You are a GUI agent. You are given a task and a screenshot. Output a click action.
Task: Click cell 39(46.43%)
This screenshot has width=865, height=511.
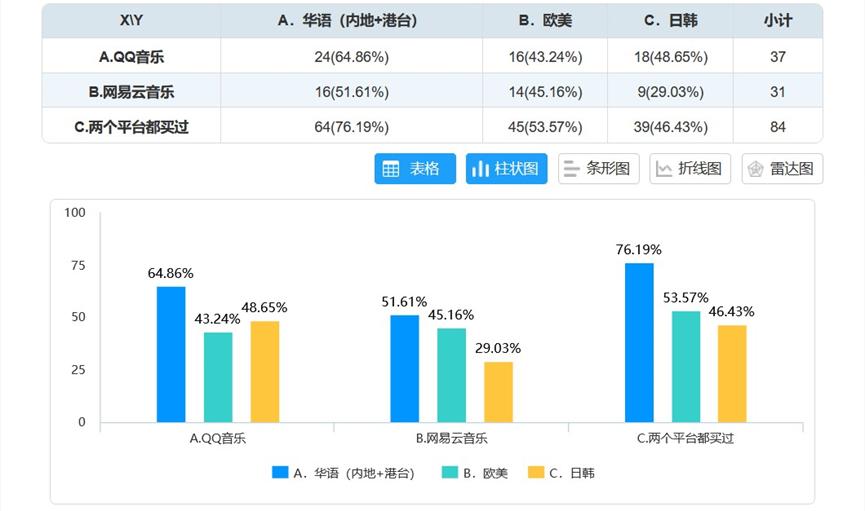point(670,127)
